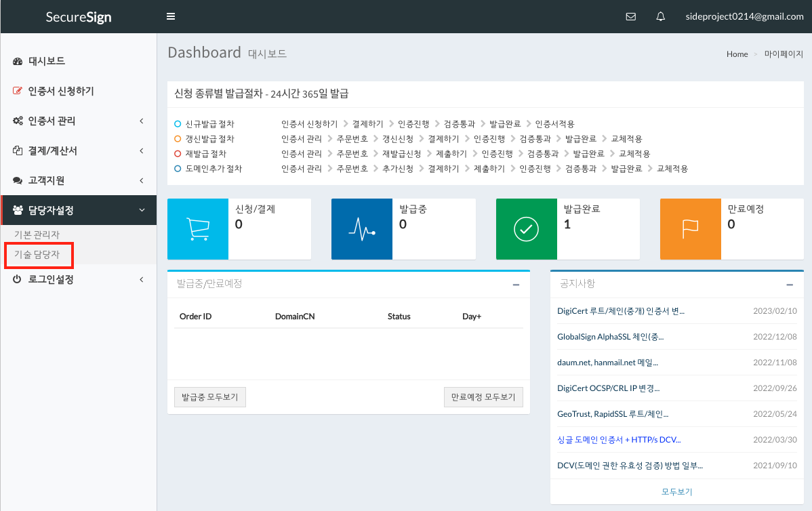The width and height of the screenshot is (812, 511).
Task: Expand the 결제/계산서 submenu chevron
Action: pos(142,150)
